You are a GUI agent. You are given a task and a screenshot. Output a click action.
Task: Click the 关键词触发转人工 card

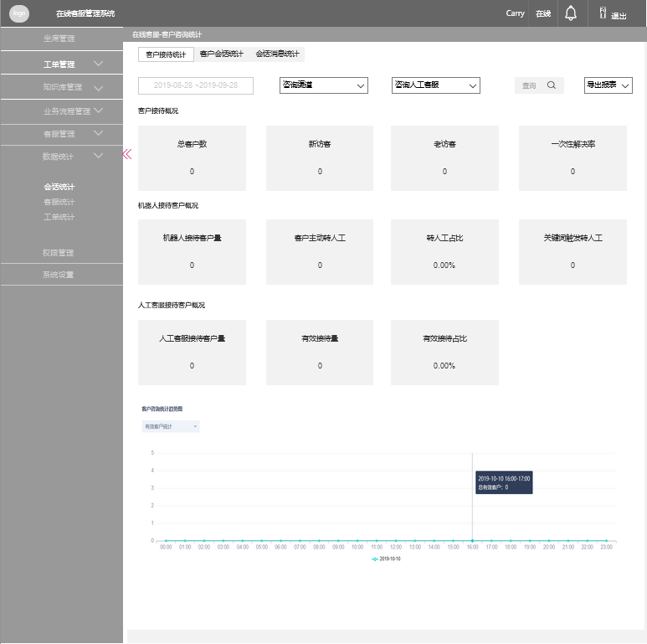(x=573, y=252)
